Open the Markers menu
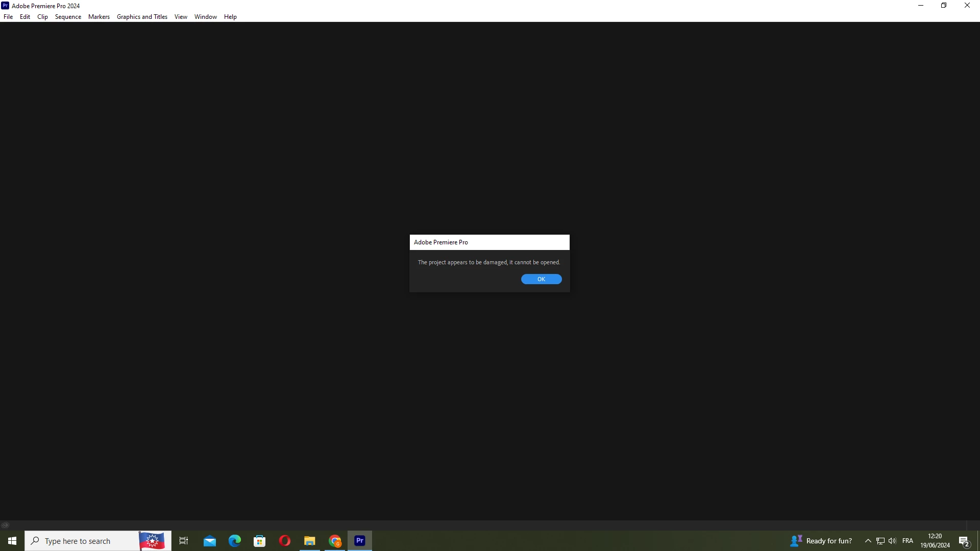Image resolution: width=980 pixels, height=551 pixels. [99, 17]
